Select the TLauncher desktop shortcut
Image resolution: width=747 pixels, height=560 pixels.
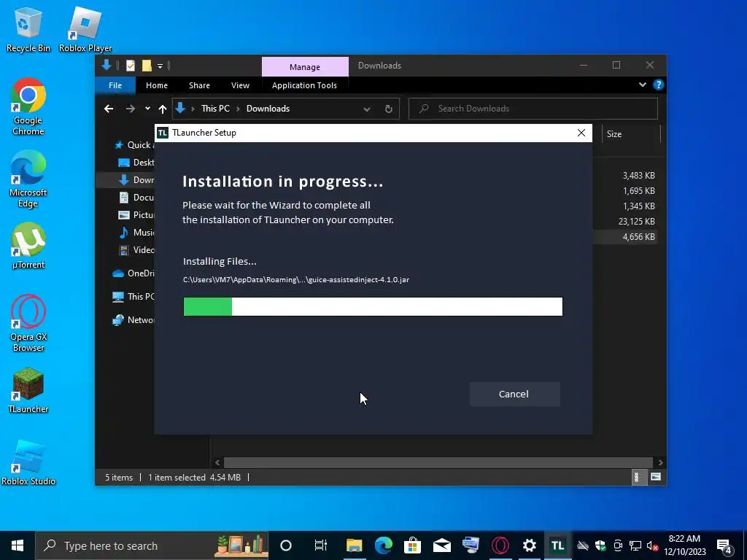(x=28, y=390)
